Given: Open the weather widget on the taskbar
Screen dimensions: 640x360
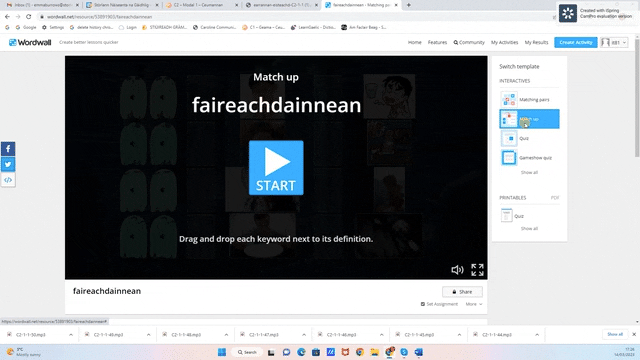Looking at the screenshot, I should 24,352.
